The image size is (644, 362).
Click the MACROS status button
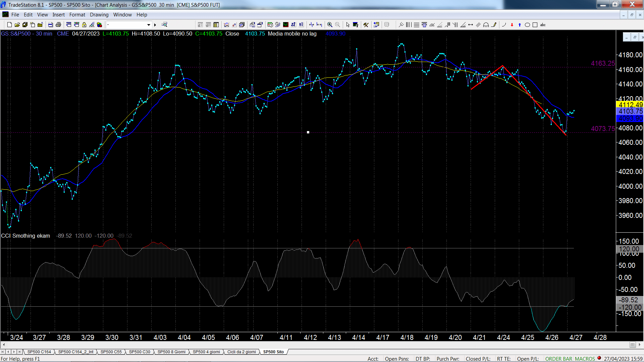click(585, 359)
